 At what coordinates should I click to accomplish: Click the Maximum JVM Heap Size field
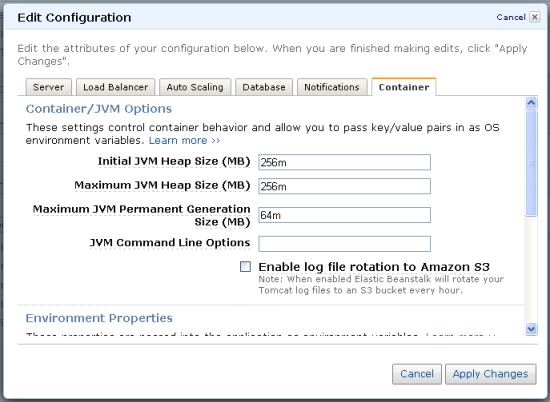(x=344, y=186)
